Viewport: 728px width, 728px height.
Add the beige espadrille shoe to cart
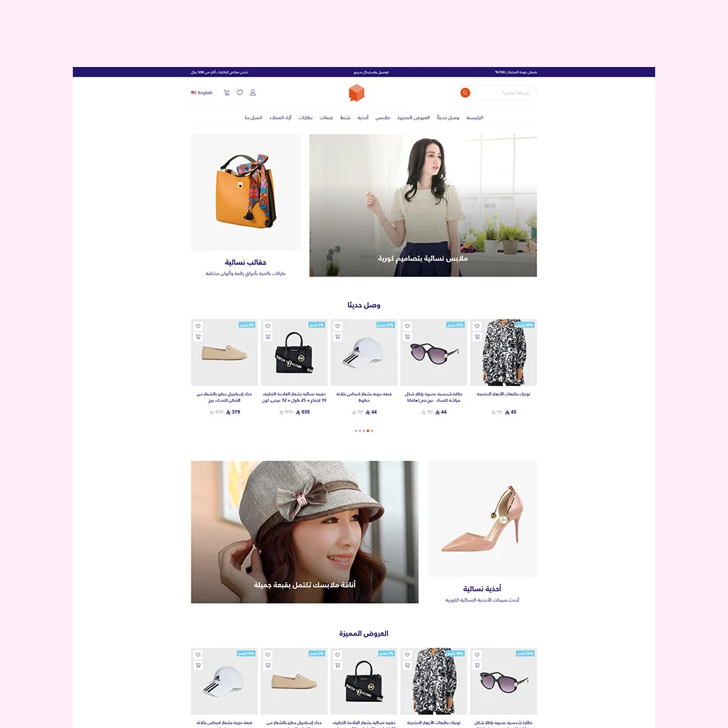point(198,336)
